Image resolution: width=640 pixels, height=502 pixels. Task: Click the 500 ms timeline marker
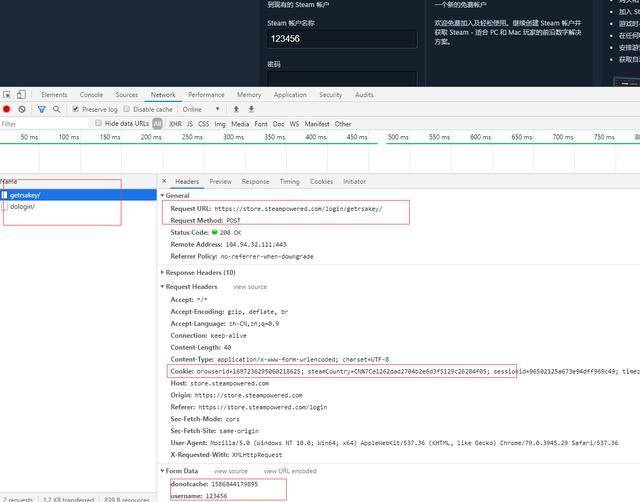(398, 137)
